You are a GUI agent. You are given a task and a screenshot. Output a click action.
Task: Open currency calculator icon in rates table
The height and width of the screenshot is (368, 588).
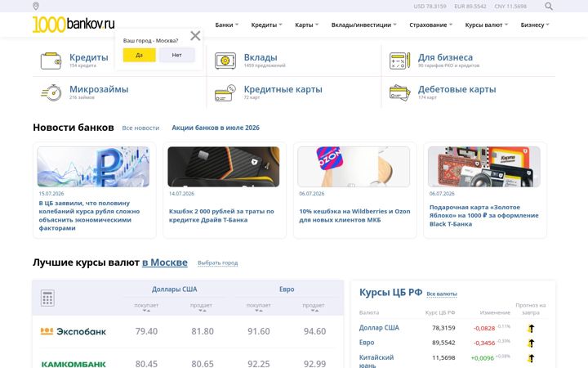tap(47, 298)
